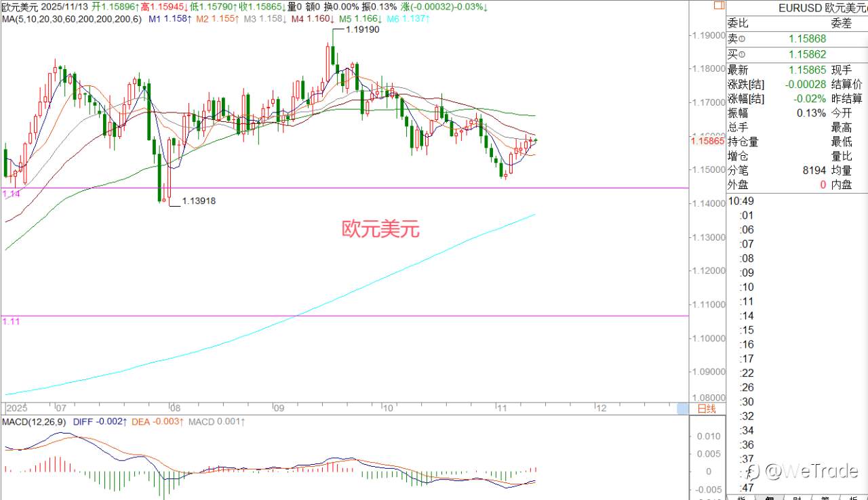
Task: Click the 2025 year label on time axis
Action: 16,409
